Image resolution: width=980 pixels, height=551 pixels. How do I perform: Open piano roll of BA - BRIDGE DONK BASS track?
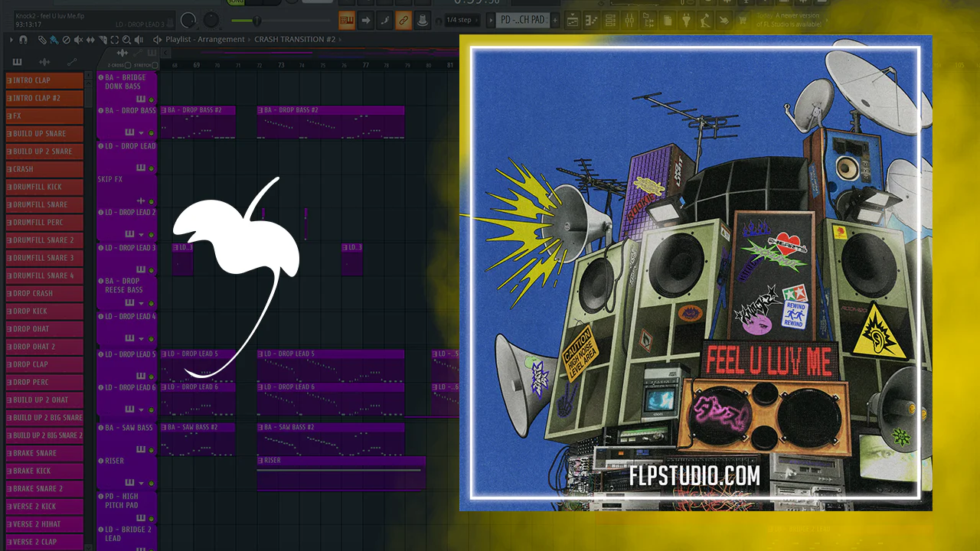click(x=141, y=99)
